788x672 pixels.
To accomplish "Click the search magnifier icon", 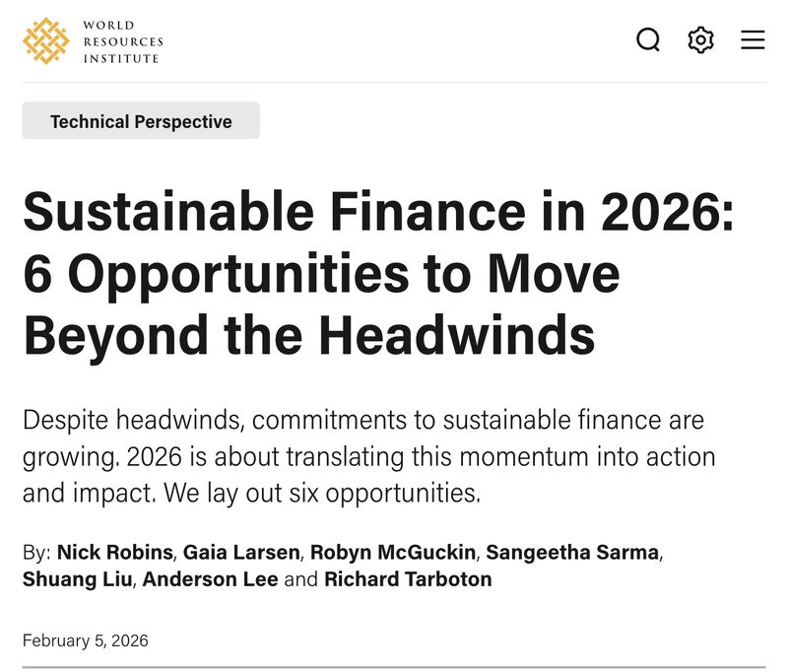I will 648,39.
